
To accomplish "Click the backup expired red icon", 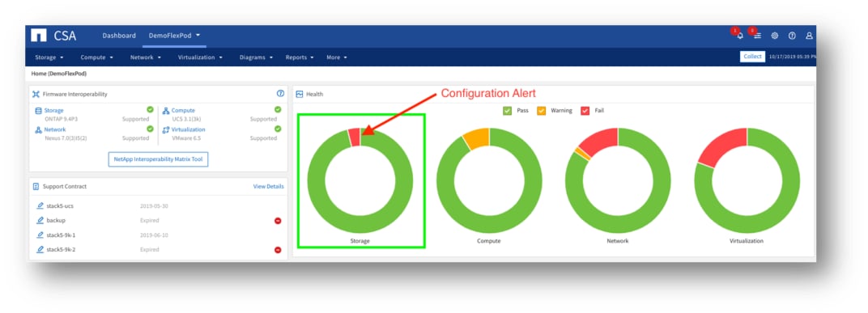I will (278, 221).
